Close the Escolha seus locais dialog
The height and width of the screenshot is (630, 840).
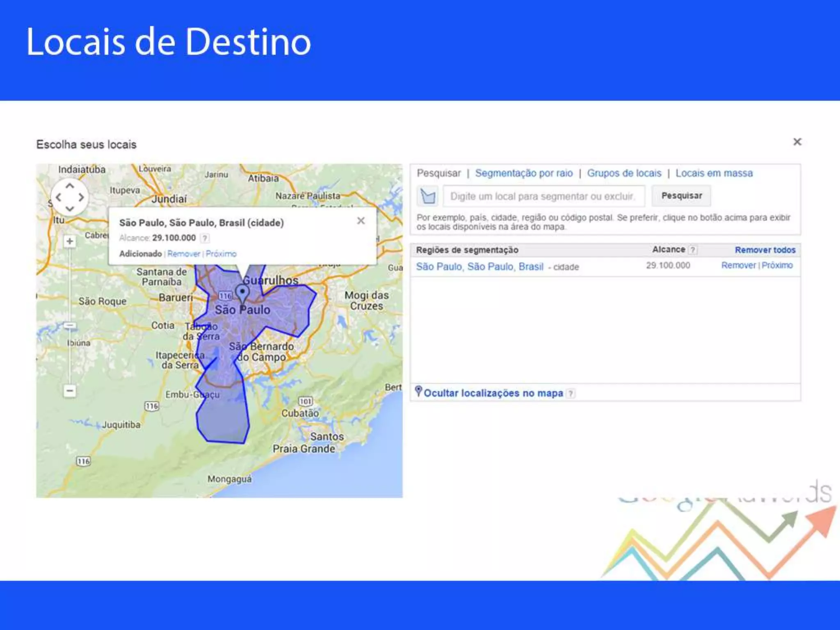[797, 142]
